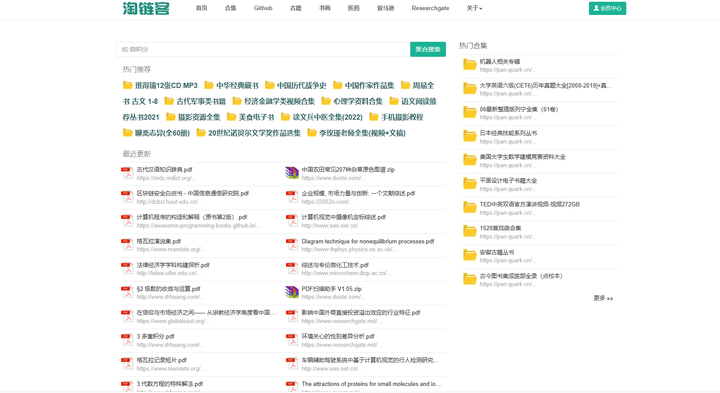720x393 pixels.
Task: Click folder icon beside 20世纪诺贝尔文学奖作品选集
Action: click(201, 133)
